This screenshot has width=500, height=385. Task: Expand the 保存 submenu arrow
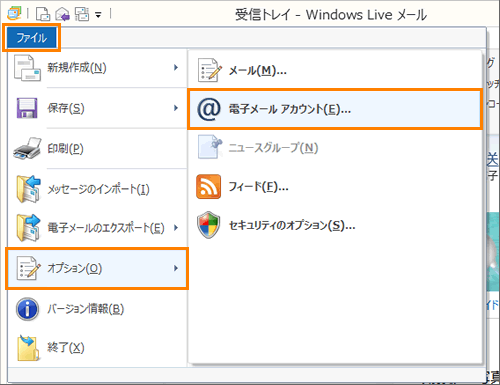click(x=176, y=108)
